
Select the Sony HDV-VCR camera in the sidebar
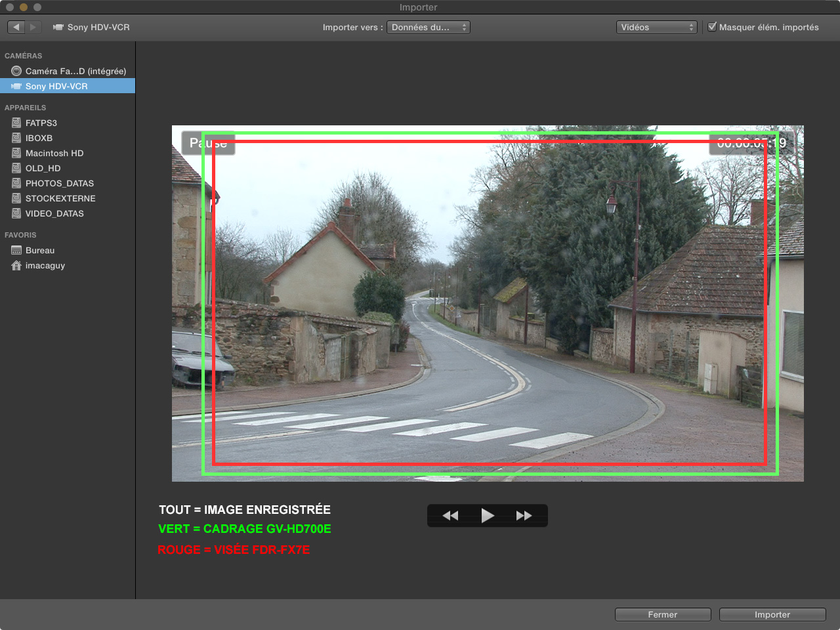[x=56, y=86]
